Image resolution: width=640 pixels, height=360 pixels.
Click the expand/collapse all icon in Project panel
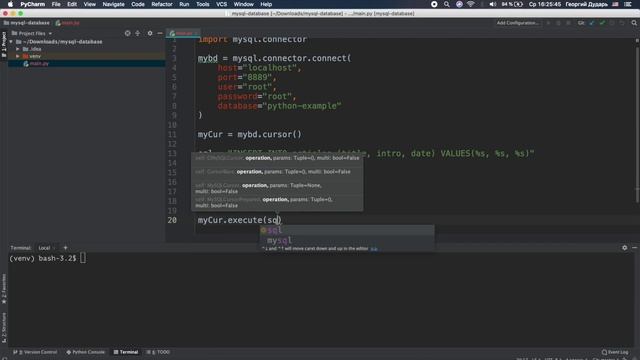138,33
